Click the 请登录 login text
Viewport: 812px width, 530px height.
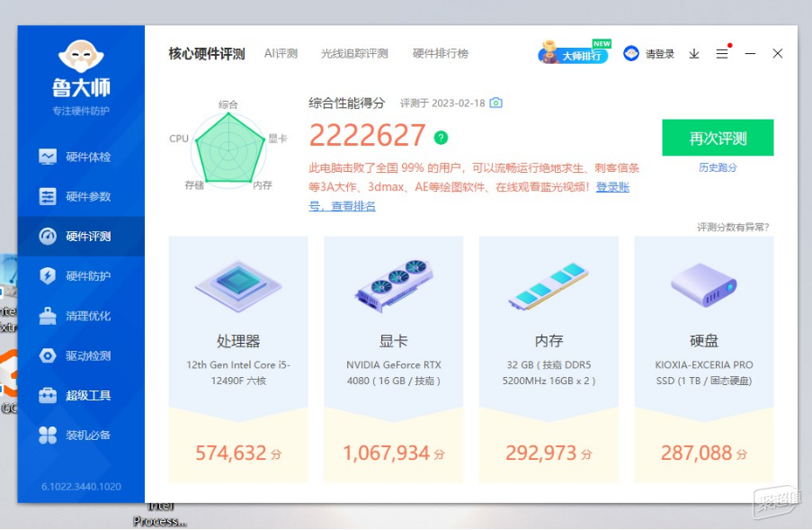(660, 54)
